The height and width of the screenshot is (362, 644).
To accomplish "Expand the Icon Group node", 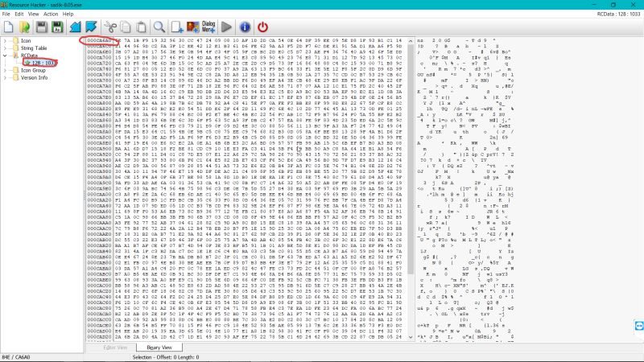I will [5, 70].
